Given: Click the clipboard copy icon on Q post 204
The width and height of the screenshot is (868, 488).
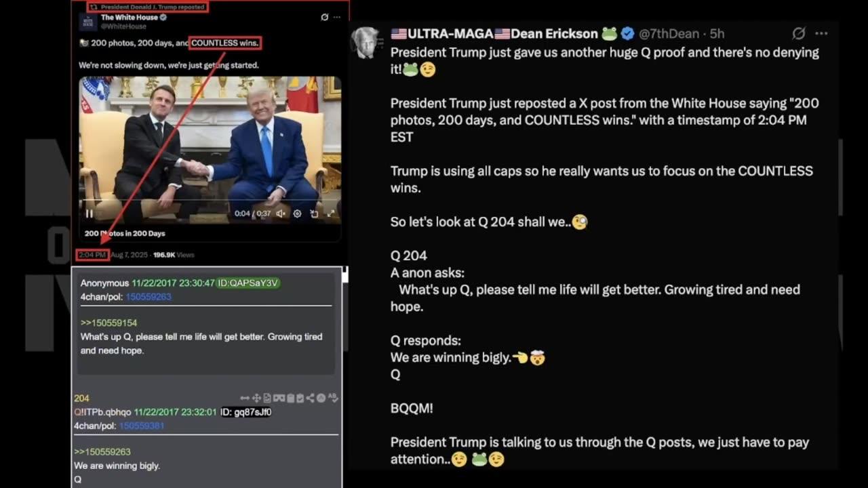Looking at the screenshot, I should point(291,398).
